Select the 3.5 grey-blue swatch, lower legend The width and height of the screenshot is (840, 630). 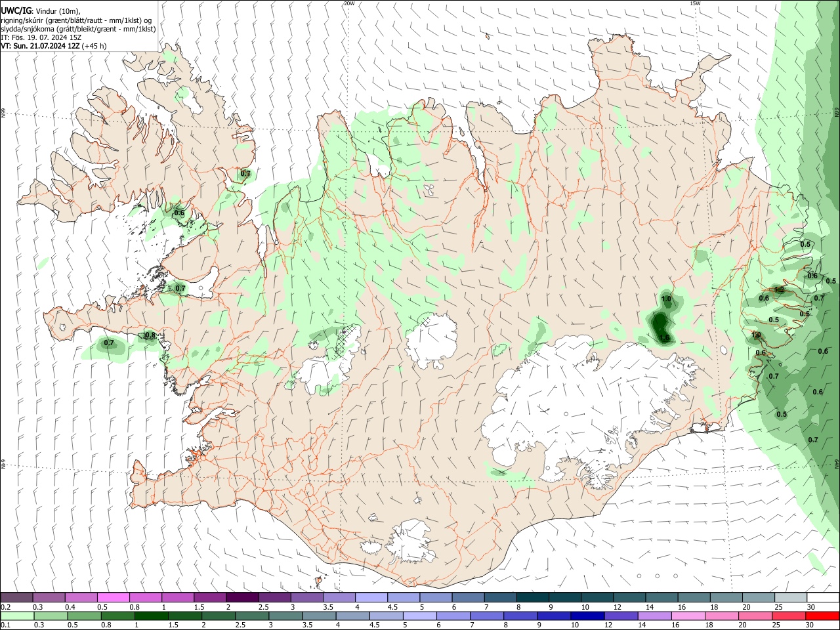click(x=319, y=616)
